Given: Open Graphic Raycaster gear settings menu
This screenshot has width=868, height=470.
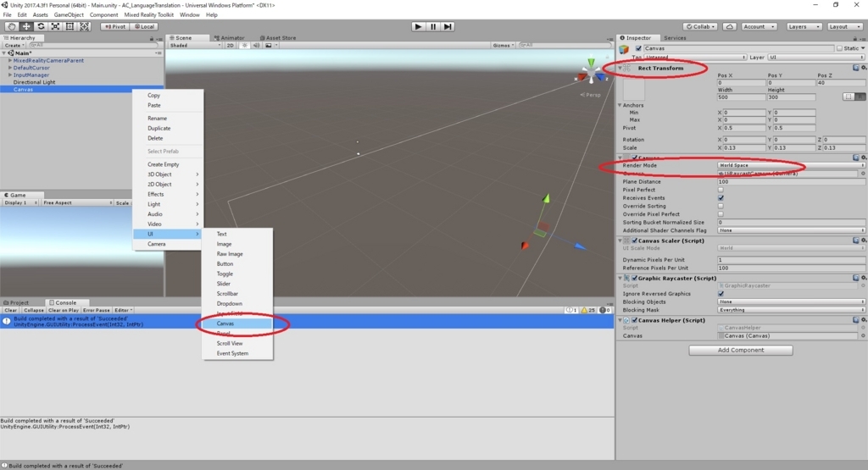Looking at the screenshot, I should coord(864,278).
